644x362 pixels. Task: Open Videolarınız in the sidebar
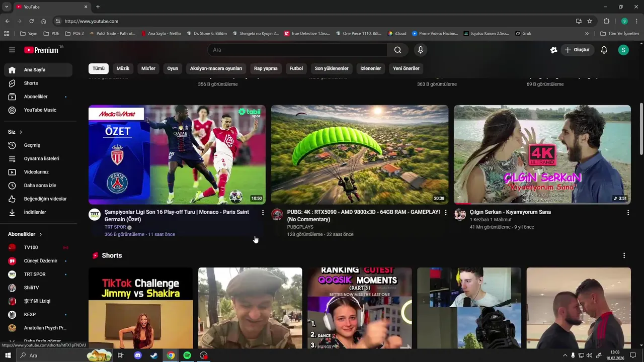pyautogui.click(x=38, y=172)
